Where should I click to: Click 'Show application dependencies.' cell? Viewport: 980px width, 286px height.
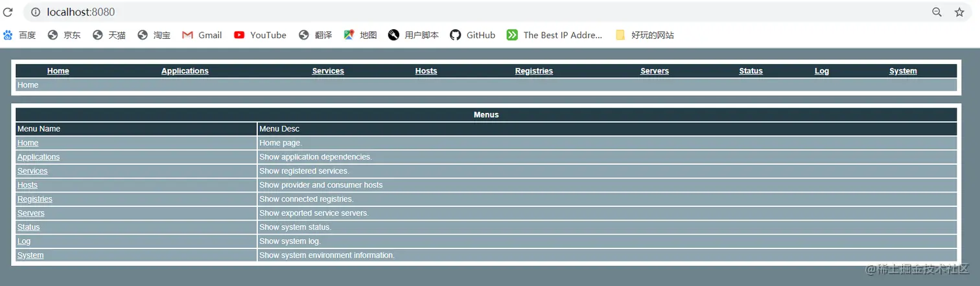(607, 157)
